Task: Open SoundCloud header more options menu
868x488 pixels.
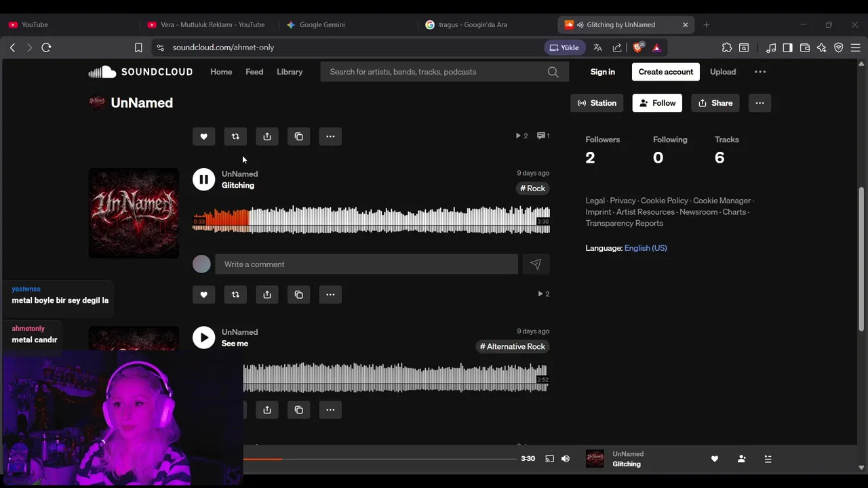Action: [x=760, y=72]
